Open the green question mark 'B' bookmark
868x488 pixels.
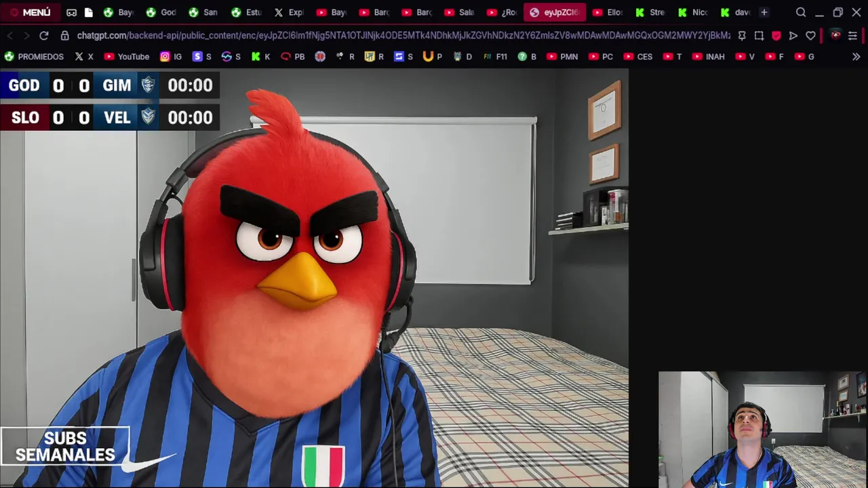coord(527,57)
